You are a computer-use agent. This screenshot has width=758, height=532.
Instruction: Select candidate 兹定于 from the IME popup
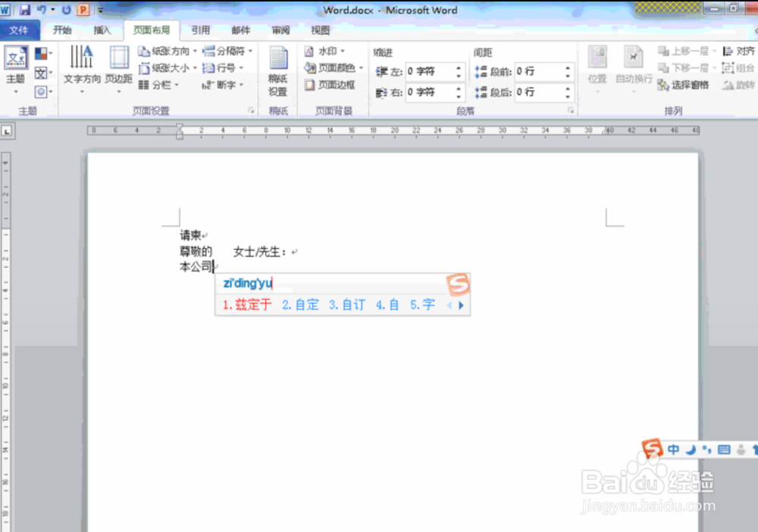[246, 305]
